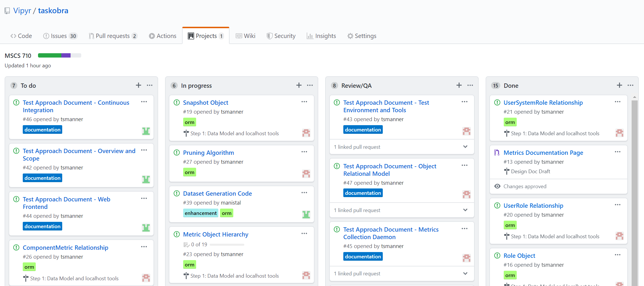Click orm label on Snapshot Object card
This screenshot has height=286, width=644.
coord(190,122)
